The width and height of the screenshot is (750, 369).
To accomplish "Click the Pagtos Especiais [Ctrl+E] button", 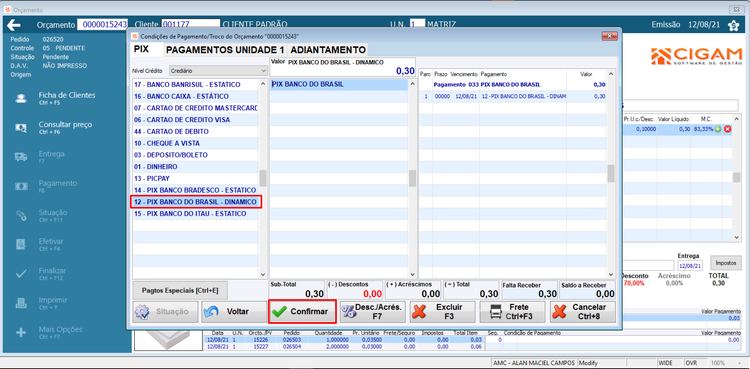I will pyautogui.click(x=180, y=291).
